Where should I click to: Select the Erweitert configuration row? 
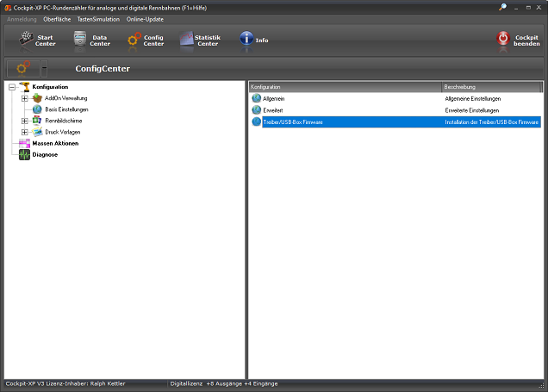tap(272, 110)
